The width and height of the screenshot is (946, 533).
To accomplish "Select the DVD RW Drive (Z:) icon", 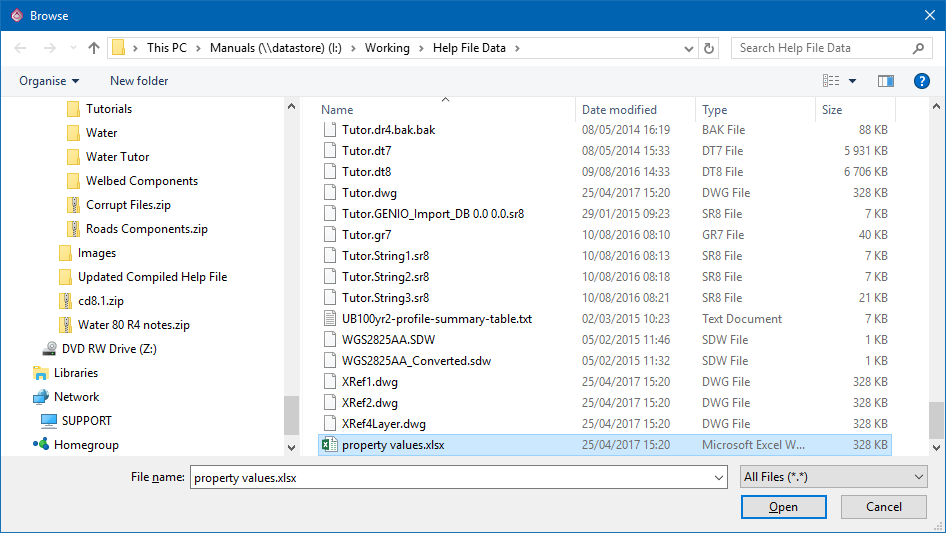I will click(x=50, y=349).
